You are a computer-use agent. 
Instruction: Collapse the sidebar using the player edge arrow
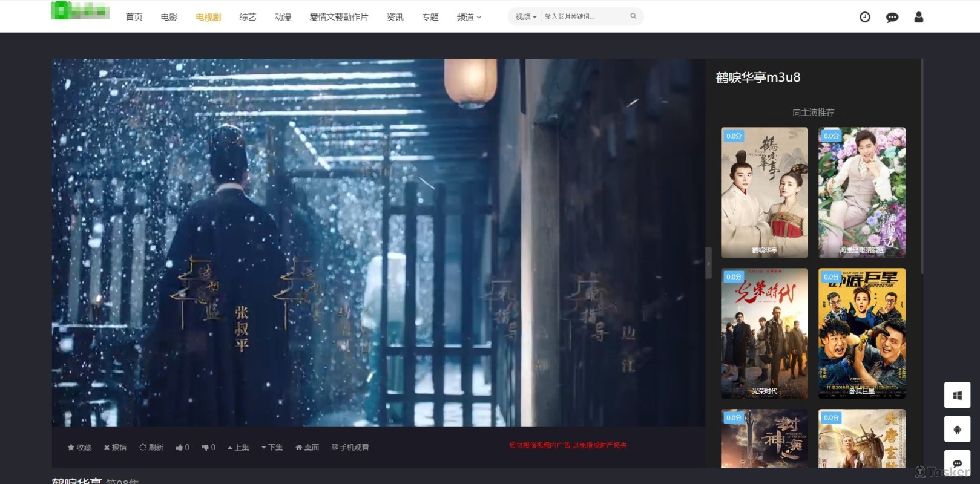point(708,263)
